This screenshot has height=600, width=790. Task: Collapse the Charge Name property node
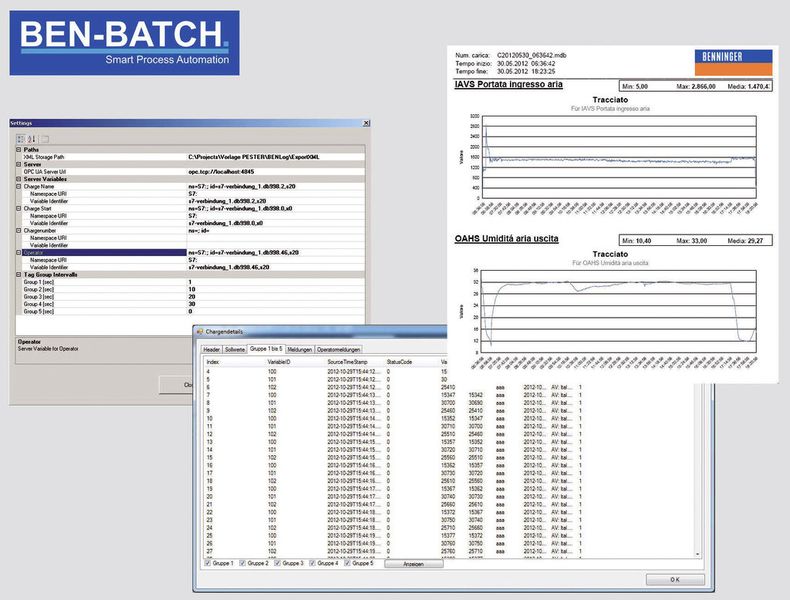point(19,186)
